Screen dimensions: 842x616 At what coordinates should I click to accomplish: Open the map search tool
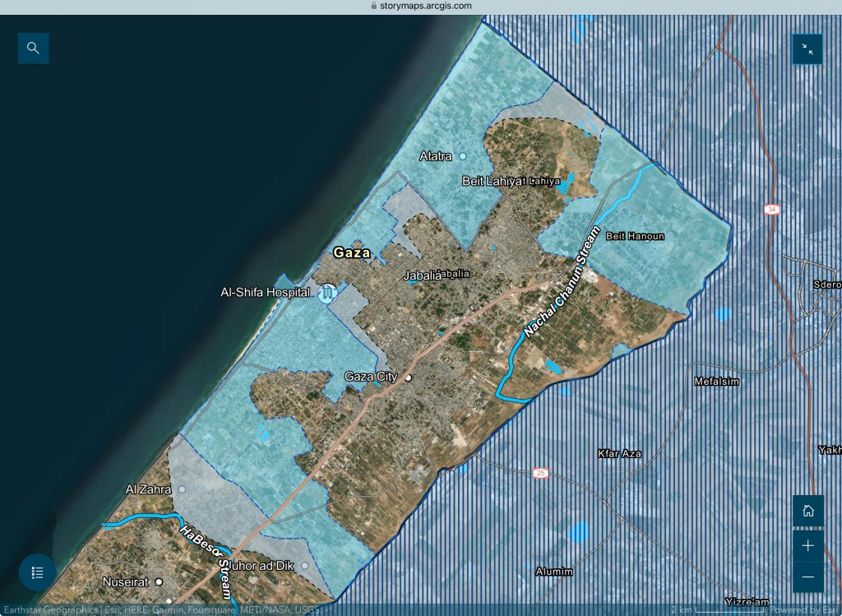[34, 49]
